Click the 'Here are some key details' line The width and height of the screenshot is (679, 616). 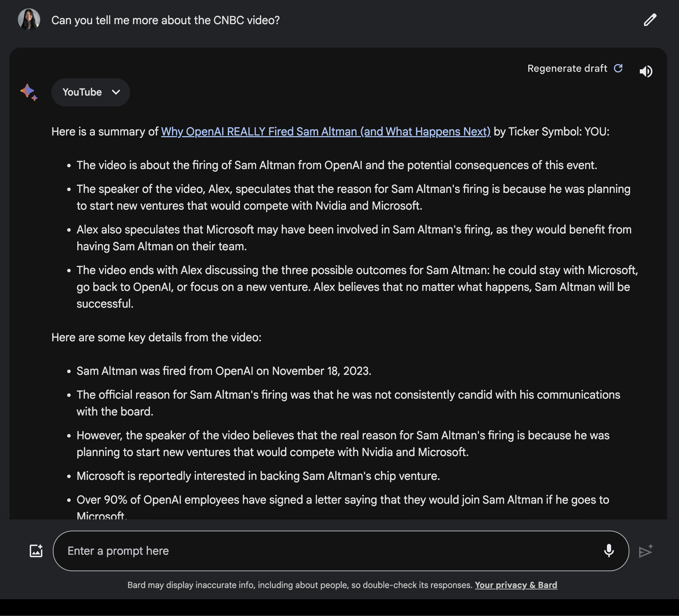coord(156,337)
